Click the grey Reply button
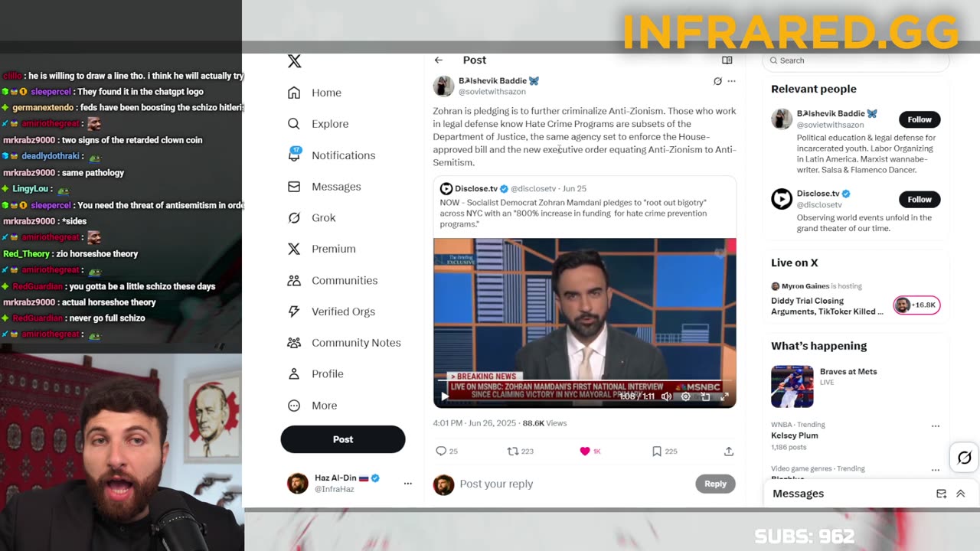Screen dimensions: 980x551 (x=715, y=484)
